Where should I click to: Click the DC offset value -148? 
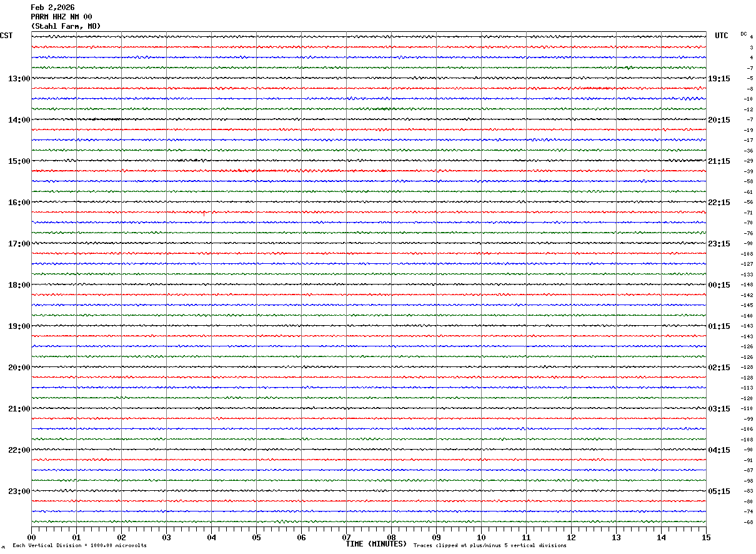click(x=747, y=285)
